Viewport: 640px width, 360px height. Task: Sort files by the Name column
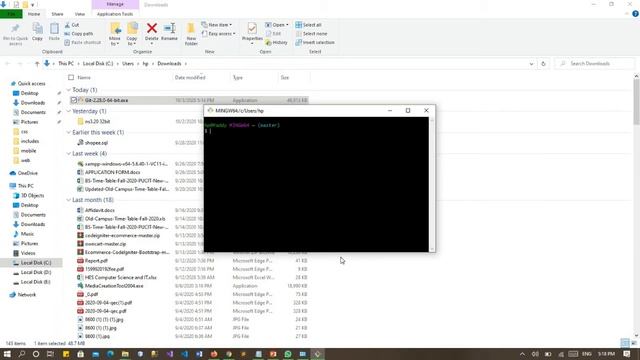pos(84,78)
